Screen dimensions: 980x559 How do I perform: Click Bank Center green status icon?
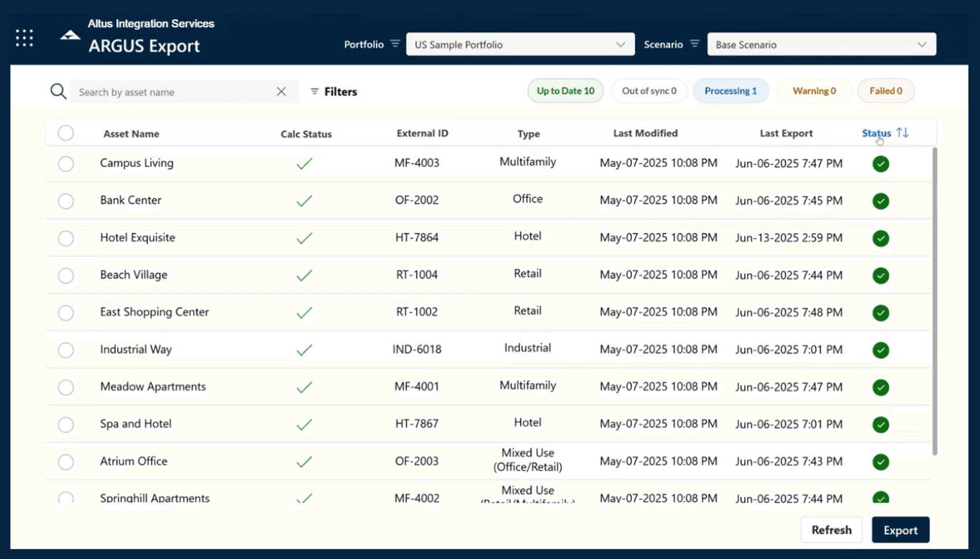(x=881, y=201)
